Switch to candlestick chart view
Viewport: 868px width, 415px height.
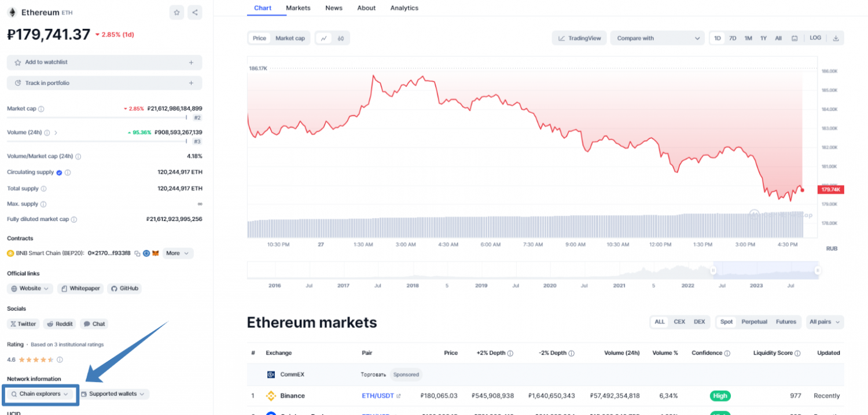341,38
